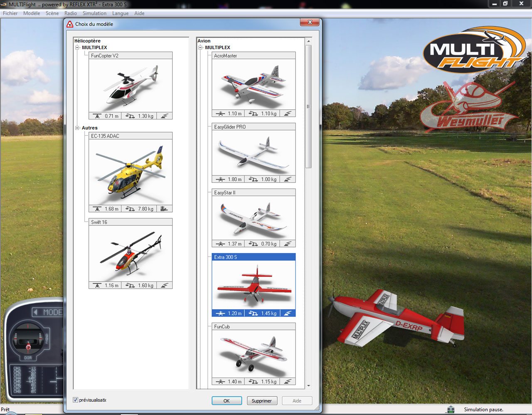Click the difficulty icon on Swift 16 card

165,285
